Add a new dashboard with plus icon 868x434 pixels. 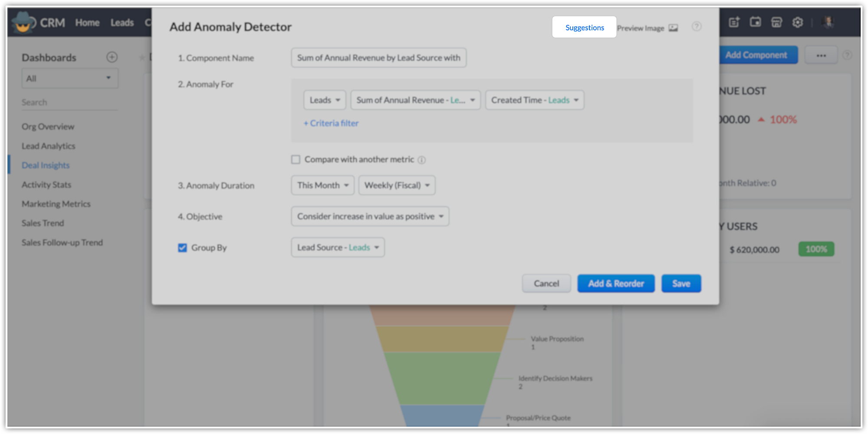(x=112, y=57)
